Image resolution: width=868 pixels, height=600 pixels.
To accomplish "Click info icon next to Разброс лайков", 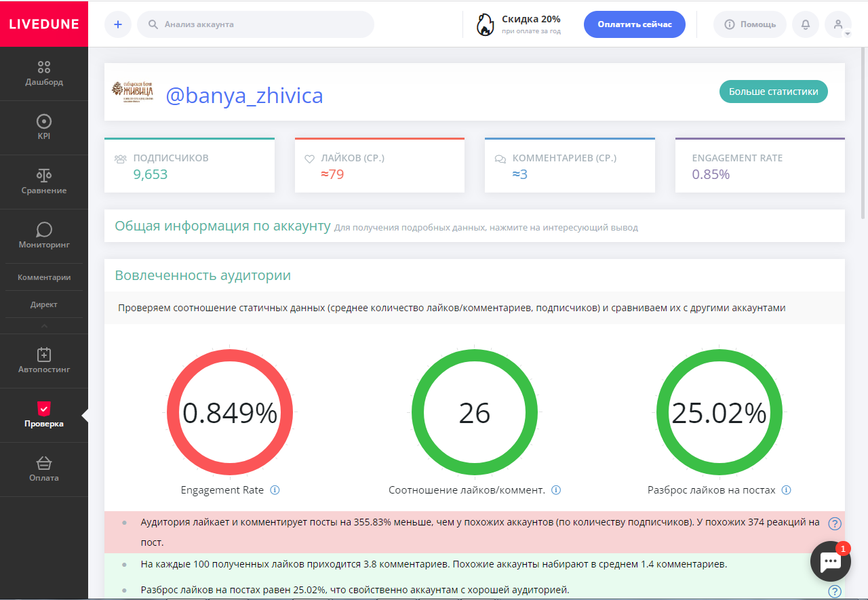I will click(786, 490).
